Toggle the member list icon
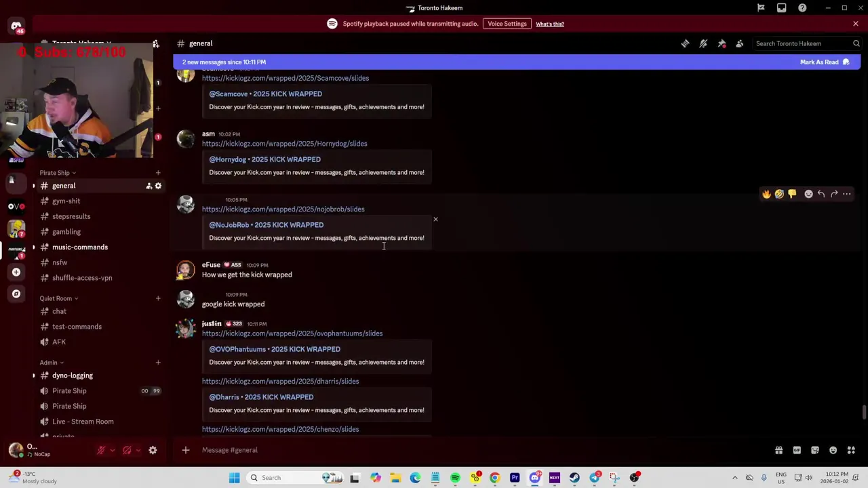 point(740,43)
